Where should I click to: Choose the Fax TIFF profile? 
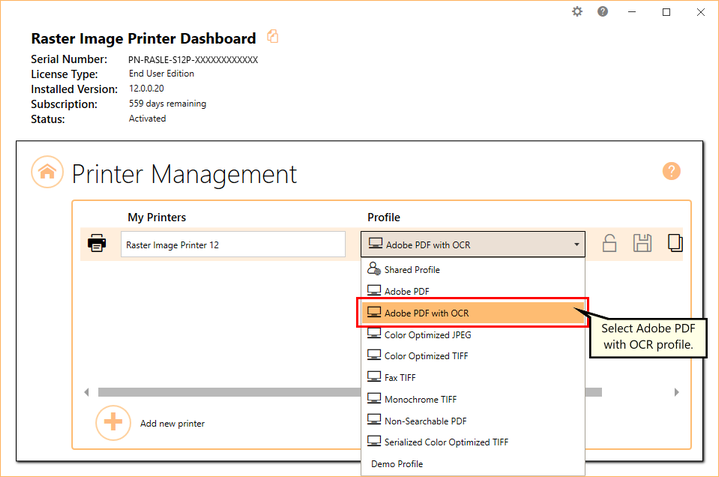pyautogui.click(x=473, y=377)
